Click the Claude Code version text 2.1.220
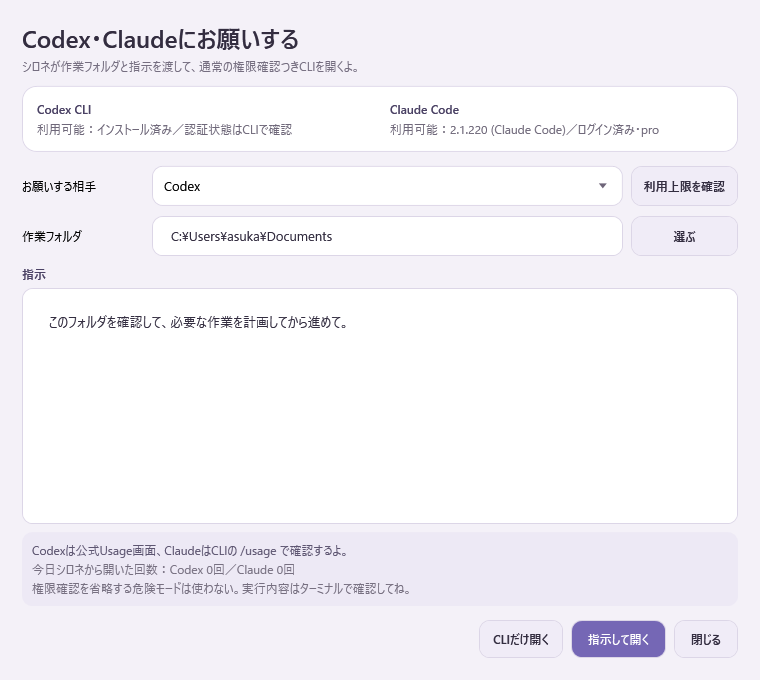 pyautogui.click(x=469, y=130)
